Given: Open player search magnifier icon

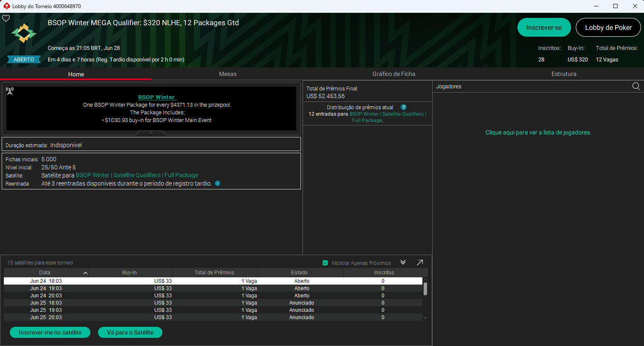Looking at the screenshot, I should pos(636,86).
